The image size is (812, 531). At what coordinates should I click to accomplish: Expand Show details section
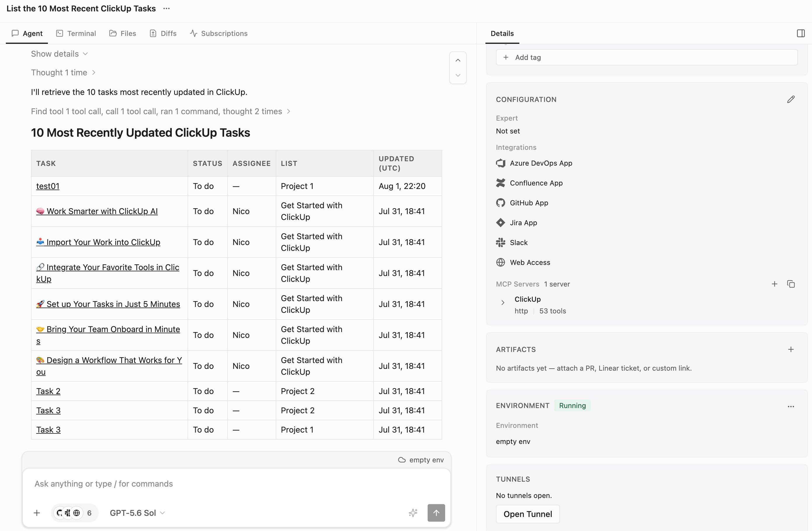tap(59, 53)
